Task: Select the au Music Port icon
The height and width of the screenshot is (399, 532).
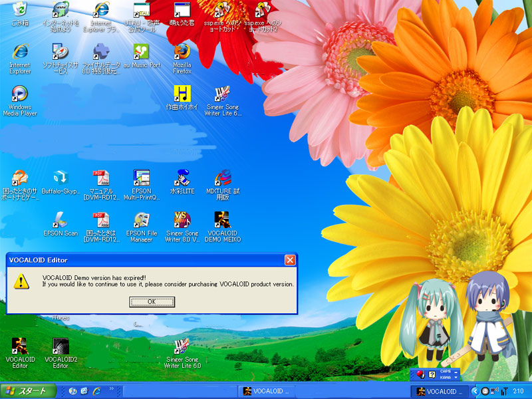Action: click(142, 56)
